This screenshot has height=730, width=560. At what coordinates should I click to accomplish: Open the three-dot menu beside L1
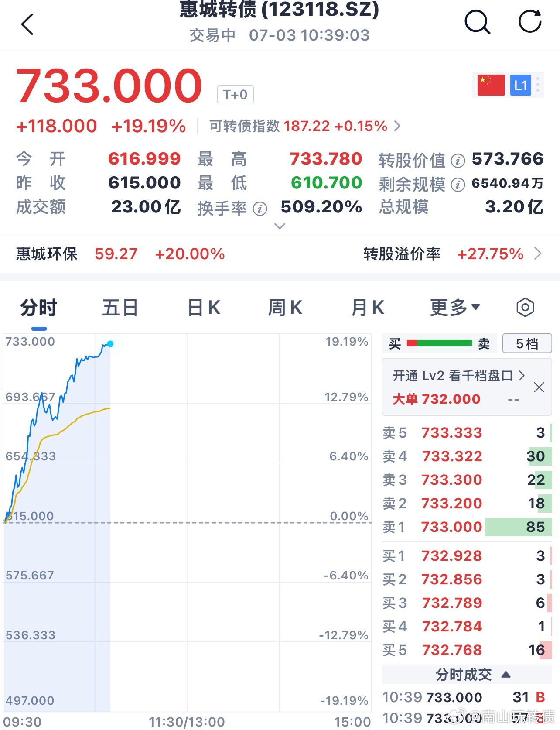pyautogui.click(x=538, y=85)
